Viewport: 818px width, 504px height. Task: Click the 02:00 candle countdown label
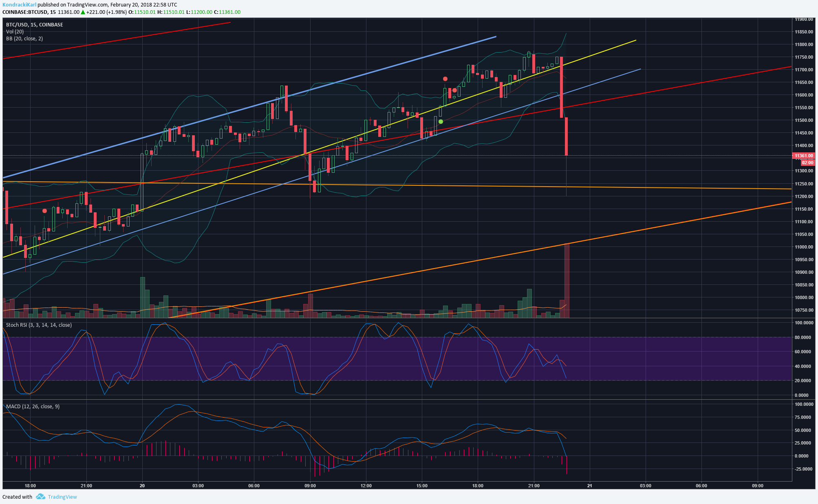807,163
